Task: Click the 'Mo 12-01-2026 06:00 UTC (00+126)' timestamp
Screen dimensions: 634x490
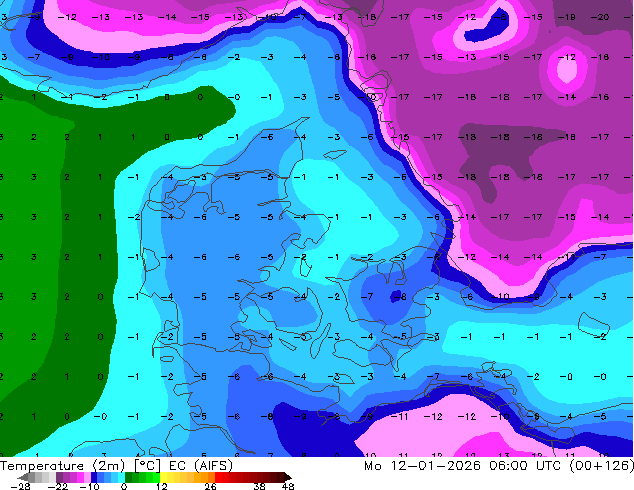Action: click(499, 466)
